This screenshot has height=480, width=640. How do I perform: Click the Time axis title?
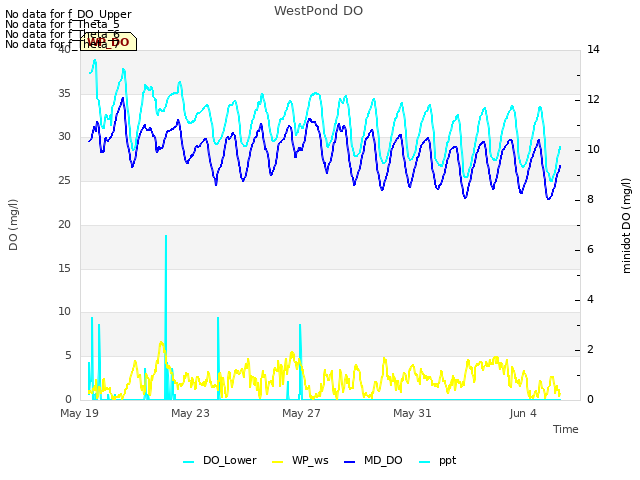pyautogui.click(x=566, y=429)
